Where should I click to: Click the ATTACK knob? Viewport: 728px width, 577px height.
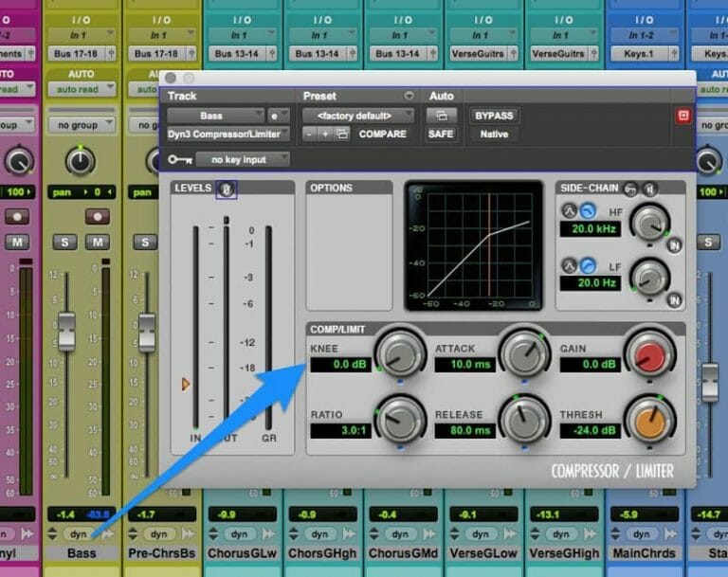524,355
